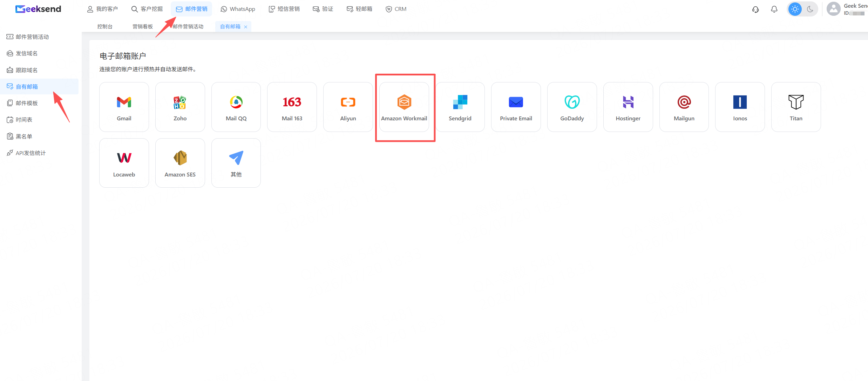Open API发信统计 in the sidebar
This screenshot has width=868, height=381.
[x=39, y=153]
